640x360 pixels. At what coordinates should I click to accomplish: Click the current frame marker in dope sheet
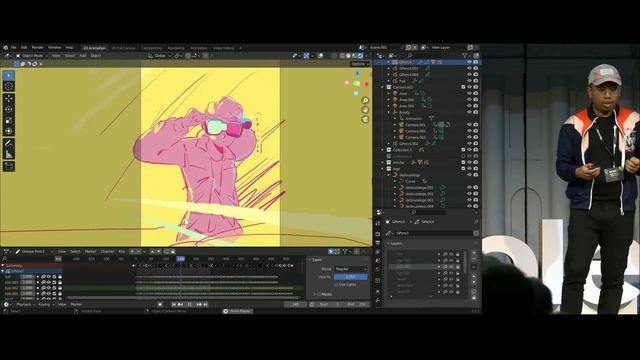tap(180, 259)
